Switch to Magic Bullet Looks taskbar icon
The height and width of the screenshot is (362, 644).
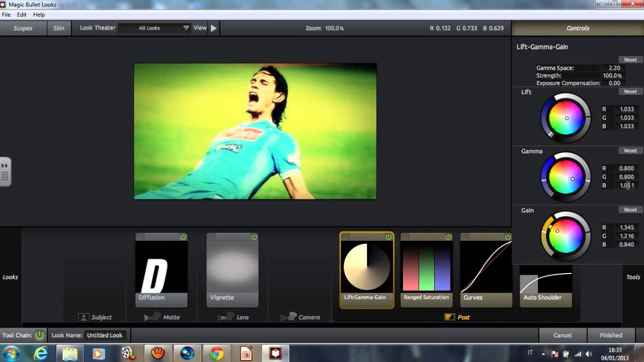click(x=275, y=354)
